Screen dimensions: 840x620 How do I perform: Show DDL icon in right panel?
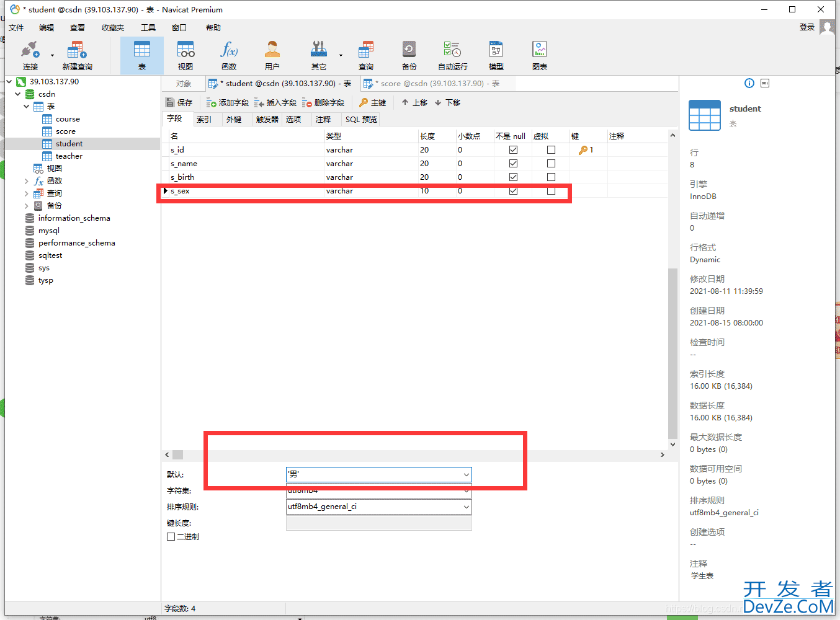(765, 83)
